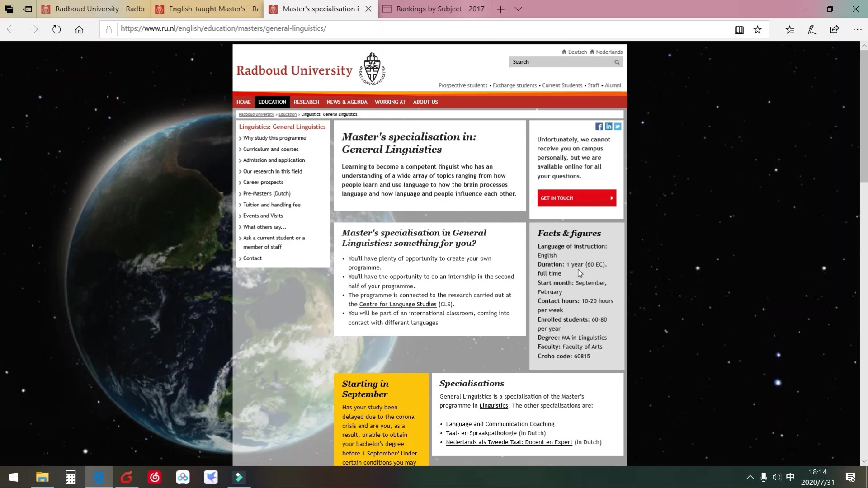This screenshot has width=868, height=488.
Task: Open File Explorer from taskbar
Action: tap(42, 477)
